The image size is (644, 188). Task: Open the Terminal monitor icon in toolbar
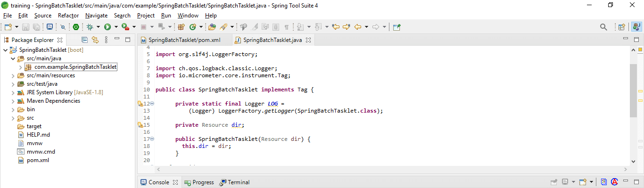[50, 27]
